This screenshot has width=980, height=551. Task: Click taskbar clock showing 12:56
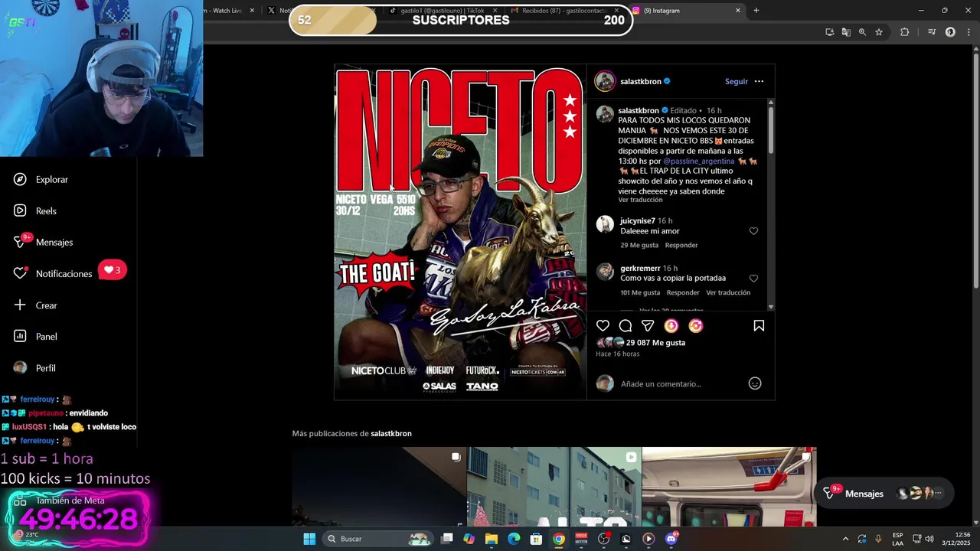coord(956,539)
